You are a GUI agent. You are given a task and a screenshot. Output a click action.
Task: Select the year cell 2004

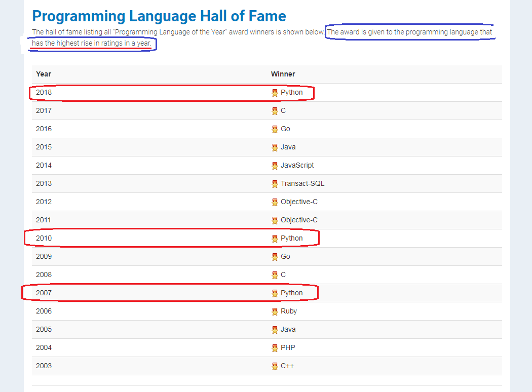tap(44, 347)
